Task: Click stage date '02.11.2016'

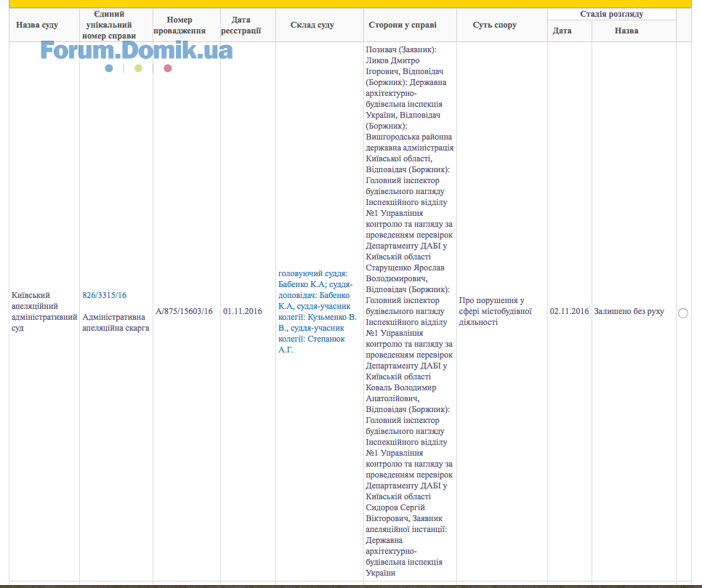Action: [570, 311]
